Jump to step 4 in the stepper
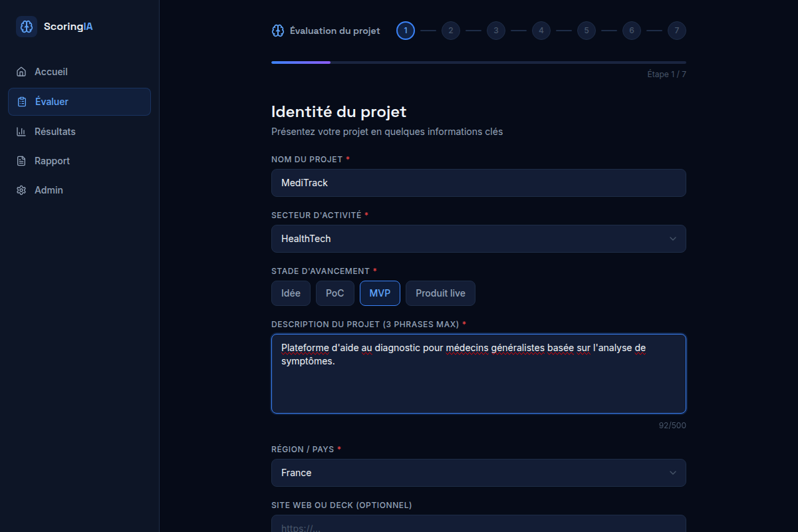 pyautogui.click(x=541, y=31)
